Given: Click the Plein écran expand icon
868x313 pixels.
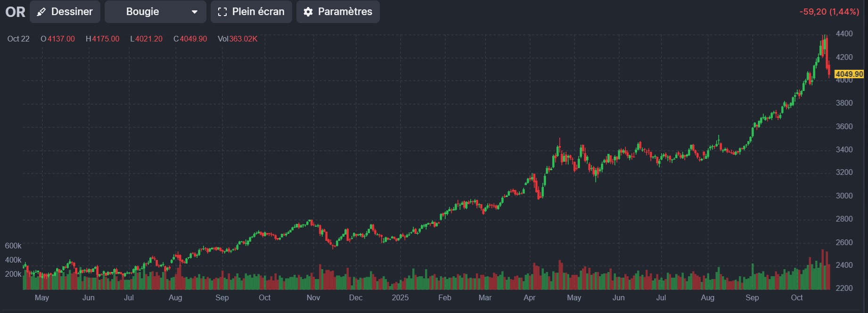Looking at the screenshot, I should point(222,12).
